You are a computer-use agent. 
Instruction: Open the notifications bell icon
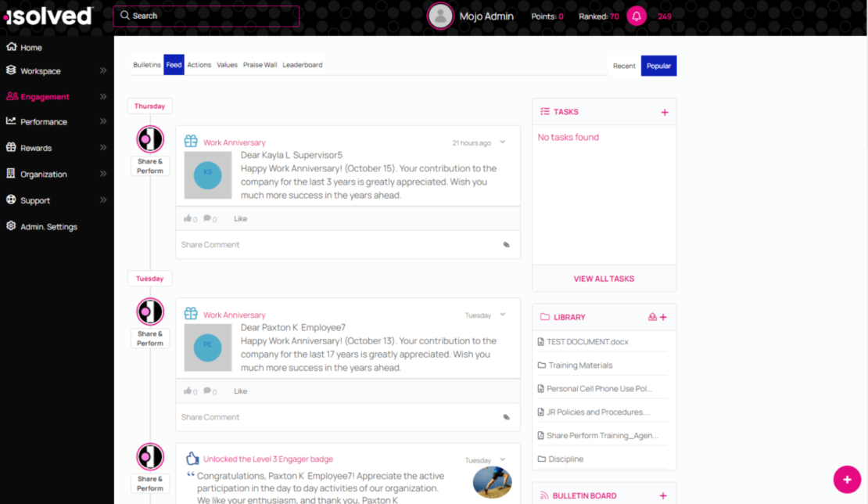click(637, 16)
